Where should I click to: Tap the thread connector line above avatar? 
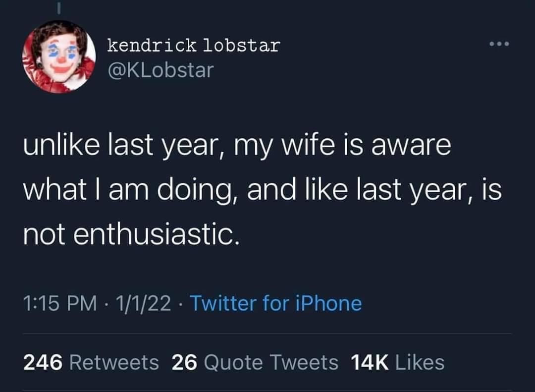(58, 8)
